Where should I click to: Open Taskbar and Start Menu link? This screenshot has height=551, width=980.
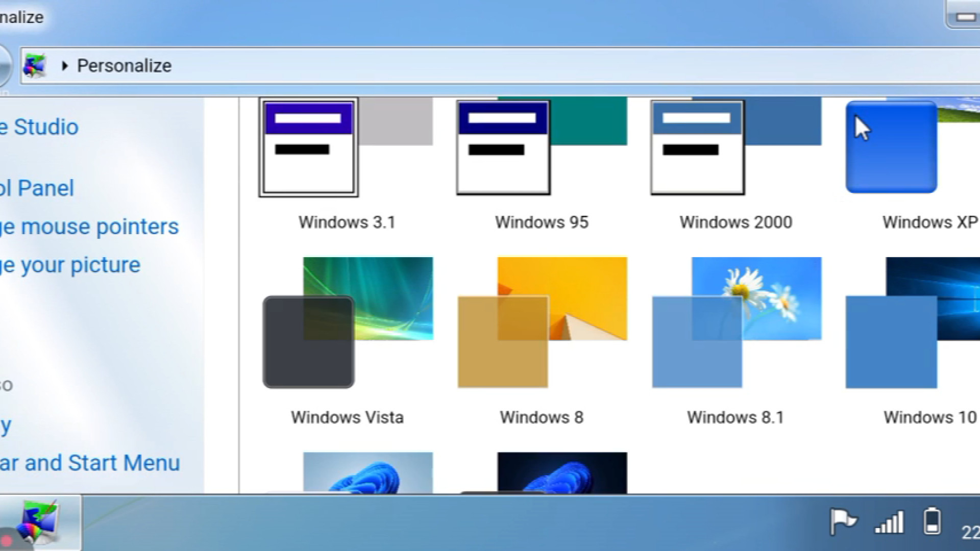pos(90,463)
